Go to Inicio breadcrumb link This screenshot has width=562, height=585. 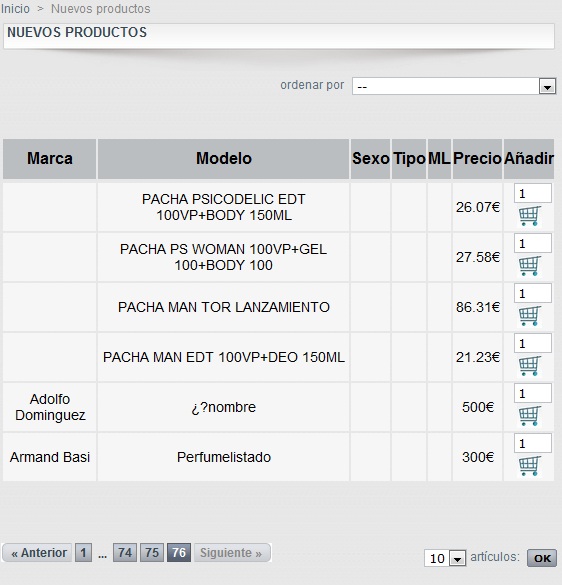click(15, 9)
